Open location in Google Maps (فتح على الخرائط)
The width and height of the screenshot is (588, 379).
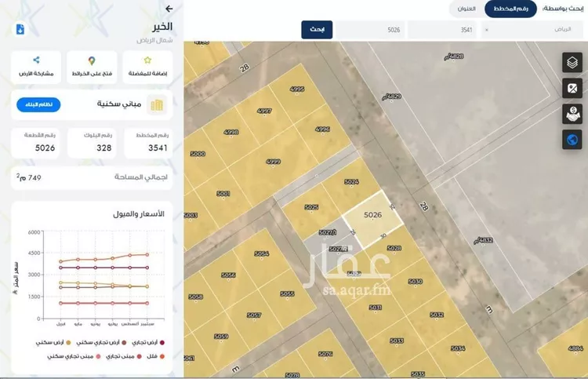[92, 66]
